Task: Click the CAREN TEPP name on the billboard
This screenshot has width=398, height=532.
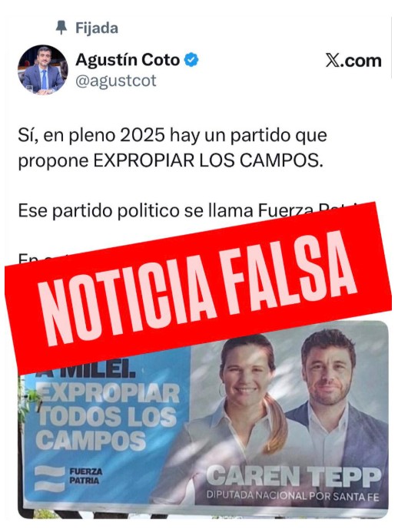Action: click(x=294, y=477)
